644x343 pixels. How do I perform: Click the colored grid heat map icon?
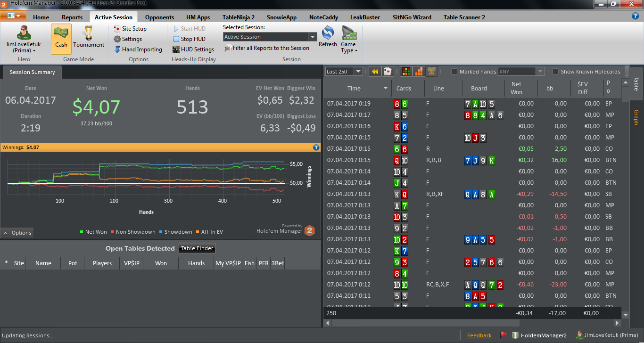[x=405, y=72]
